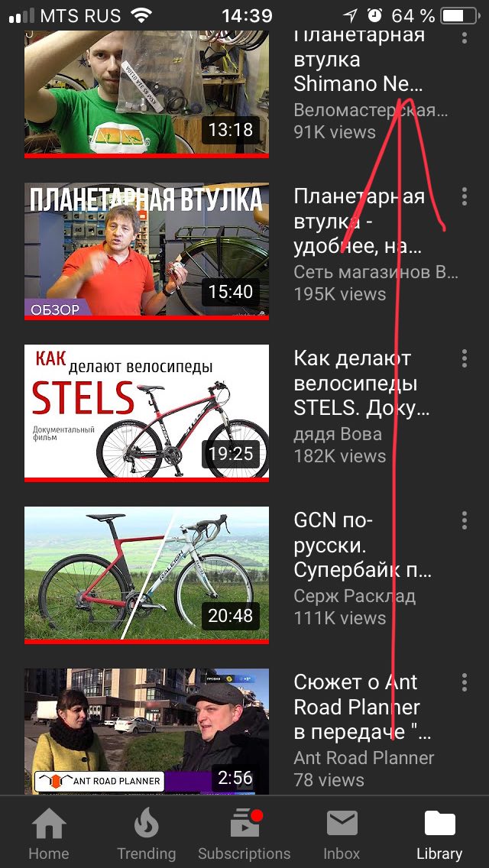Tap red progress bar under STELS thumbnail

(x=147, y=480)
